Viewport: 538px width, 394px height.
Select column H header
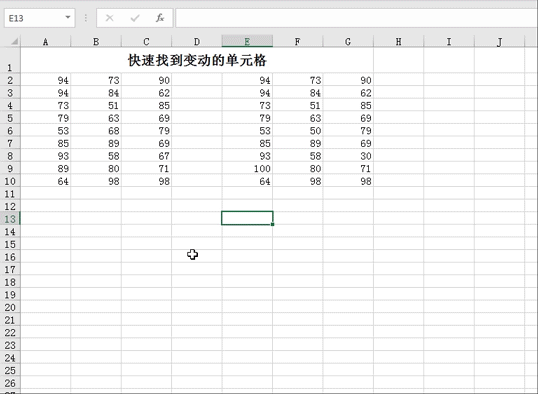click(398, 42)
